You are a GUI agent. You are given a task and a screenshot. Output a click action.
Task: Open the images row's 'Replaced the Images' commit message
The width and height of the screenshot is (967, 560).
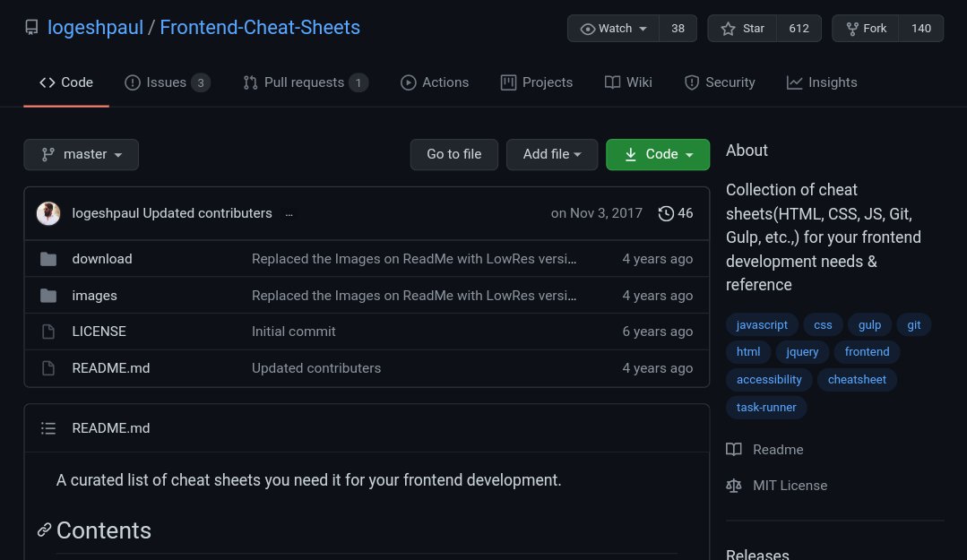pyautogui.click(x=414, y=296)
